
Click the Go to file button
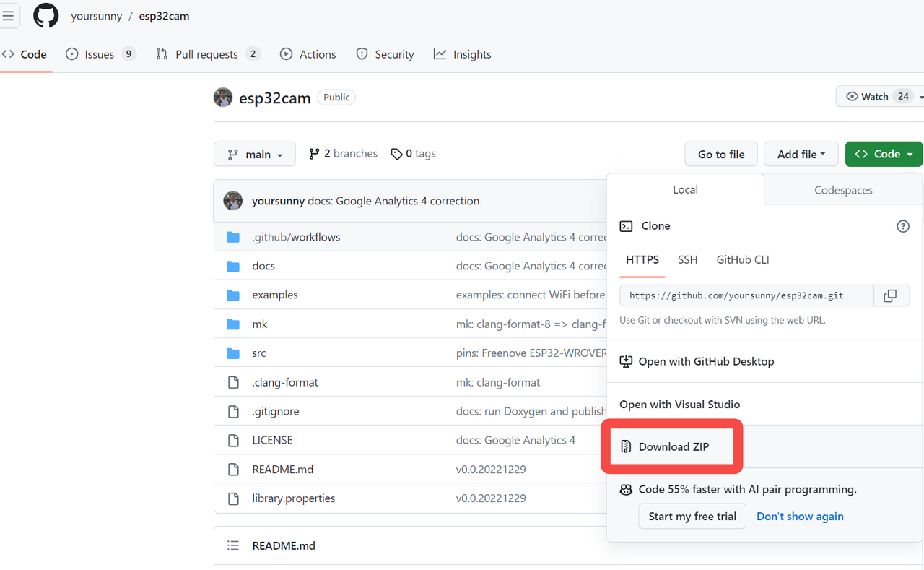(721, 155)
